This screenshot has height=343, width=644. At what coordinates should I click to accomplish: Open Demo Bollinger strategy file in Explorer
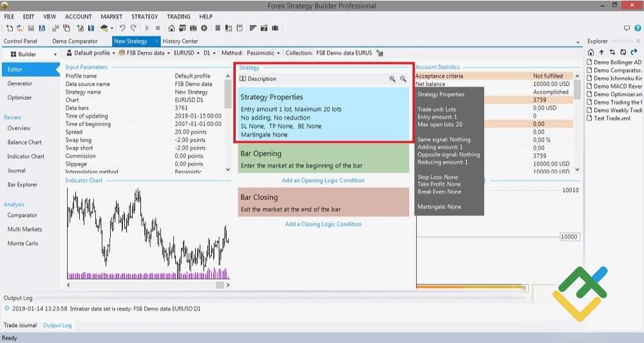tap(617, 62)
